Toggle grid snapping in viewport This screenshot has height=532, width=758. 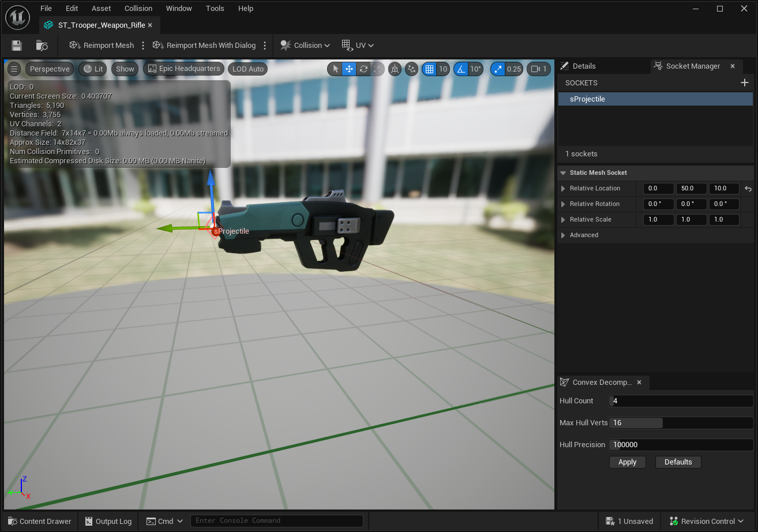pyautogui.click(x=429, y=69)
